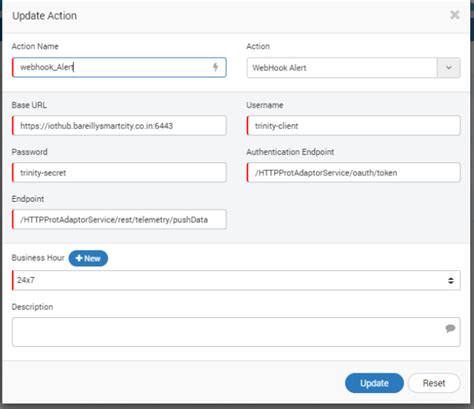474x409 pixels.
Task: Click the lightning bolt icon in Action Name
Action: coord(215,67)
